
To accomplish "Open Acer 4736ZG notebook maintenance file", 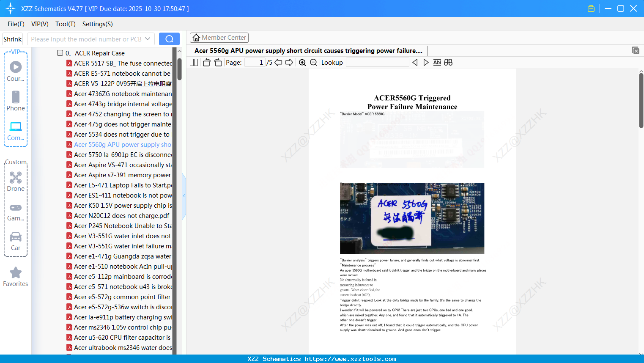I will tap(119, 94).
